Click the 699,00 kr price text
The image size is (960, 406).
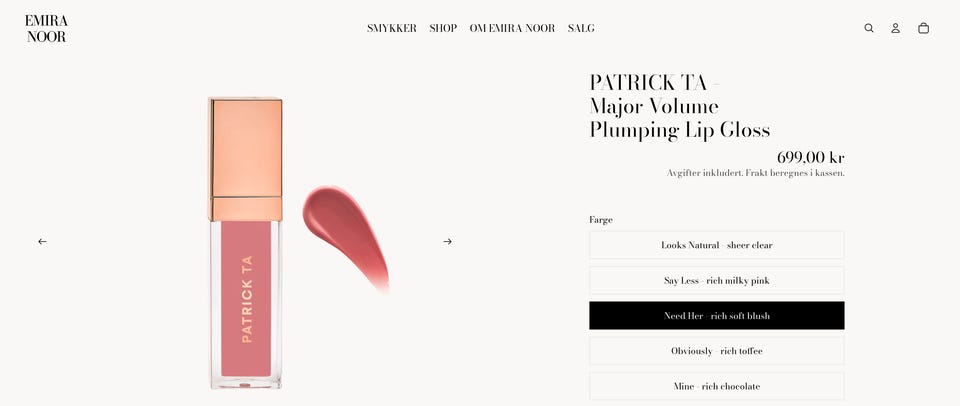point(811,157)
